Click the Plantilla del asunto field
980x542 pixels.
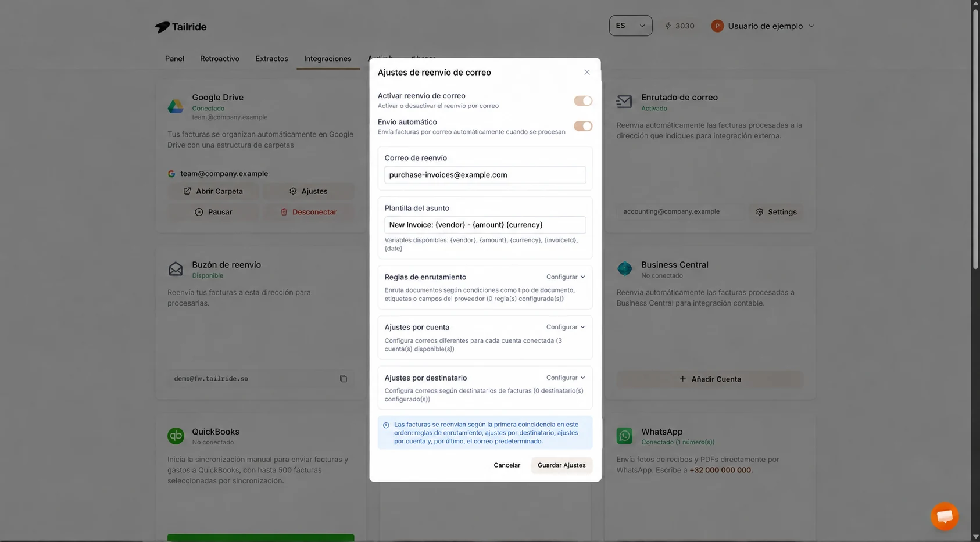coord(485,225)
